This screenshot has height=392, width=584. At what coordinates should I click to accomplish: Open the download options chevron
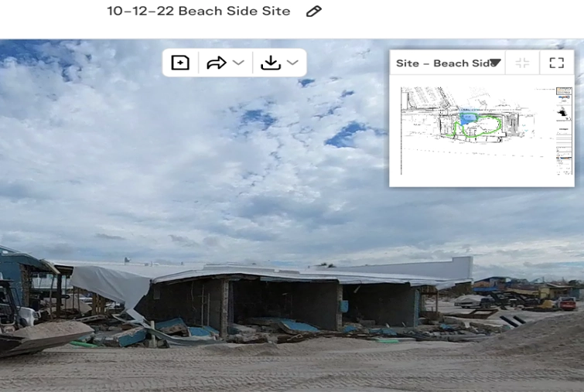tap(292, 63)
